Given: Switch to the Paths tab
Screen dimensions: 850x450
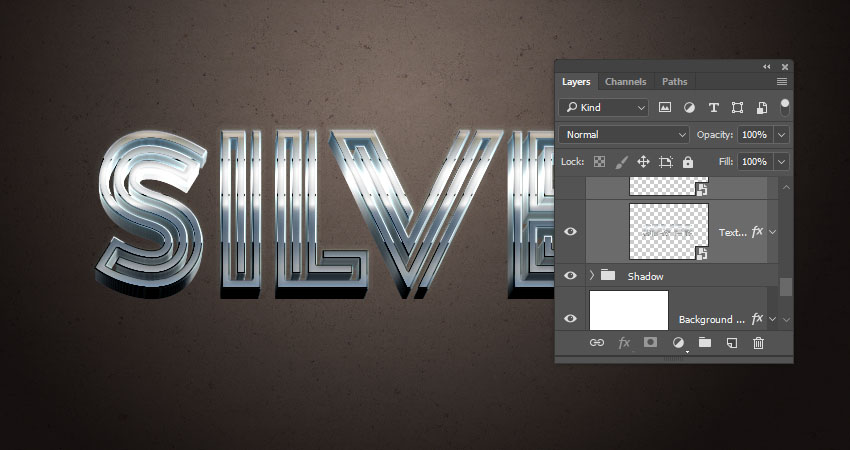Looking at the screenshot, I should [674, 81].
